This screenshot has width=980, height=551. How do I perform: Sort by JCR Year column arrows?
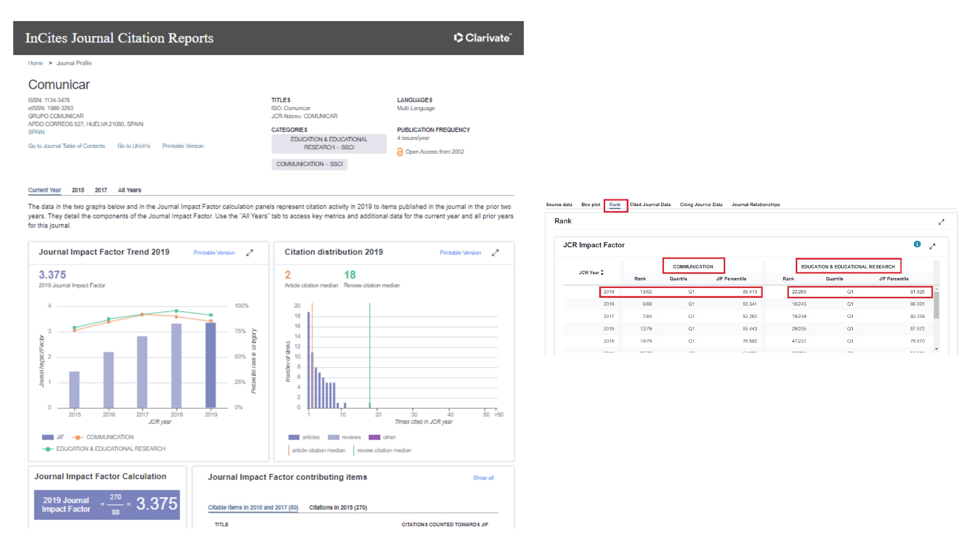[x=602, y=273]
